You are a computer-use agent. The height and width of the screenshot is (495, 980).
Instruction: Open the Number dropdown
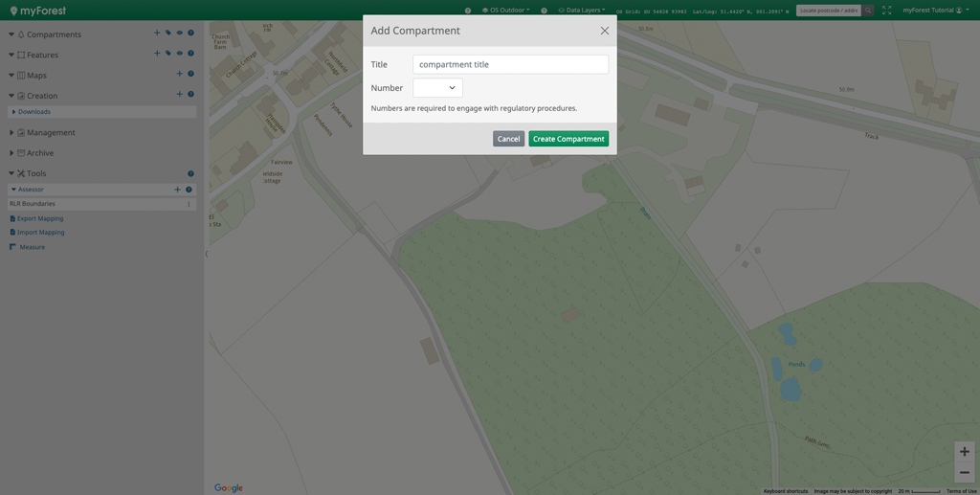[x=437, y=88]
